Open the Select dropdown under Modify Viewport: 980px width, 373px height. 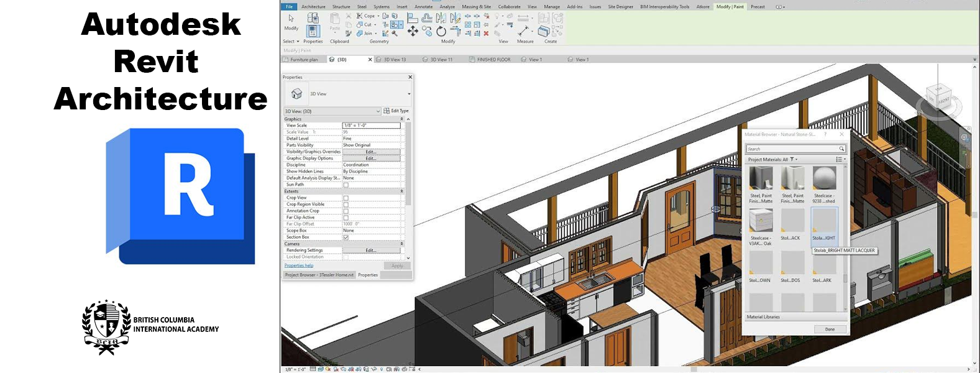pos(291,42)
